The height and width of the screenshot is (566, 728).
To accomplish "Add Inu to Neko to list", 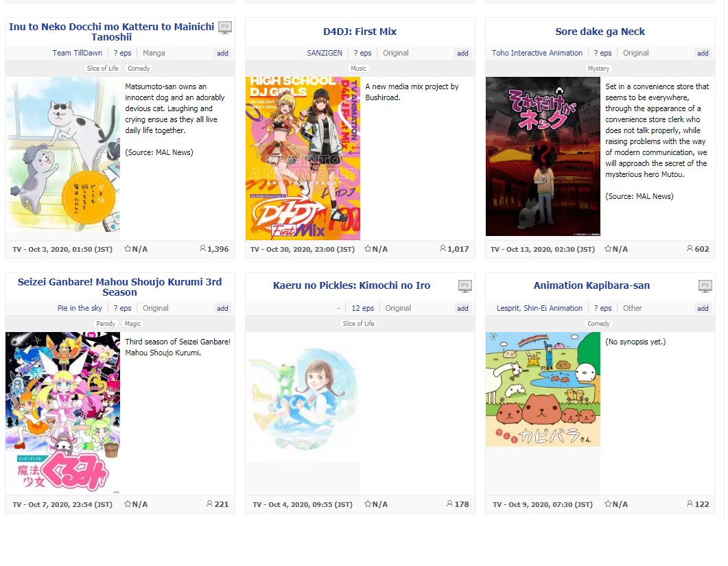I will coord(222,54).
